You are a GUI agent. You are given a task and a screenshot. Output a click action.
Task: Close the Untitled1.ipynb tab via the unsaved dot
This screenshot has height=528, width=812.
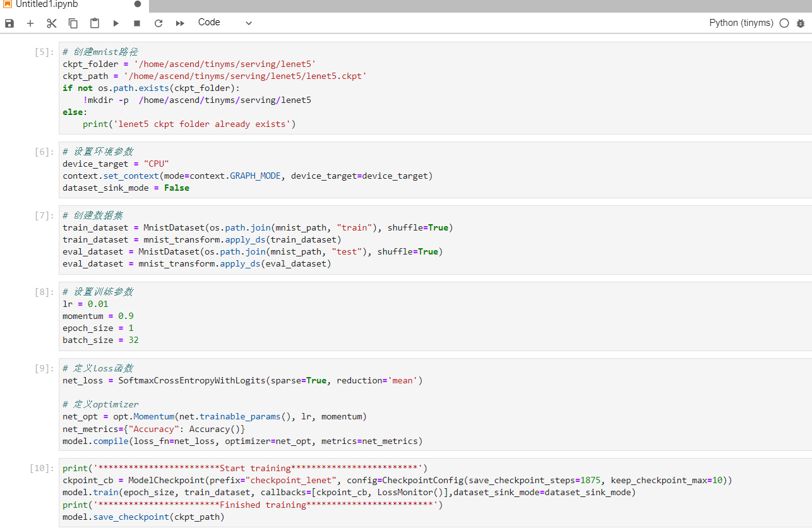138,4
